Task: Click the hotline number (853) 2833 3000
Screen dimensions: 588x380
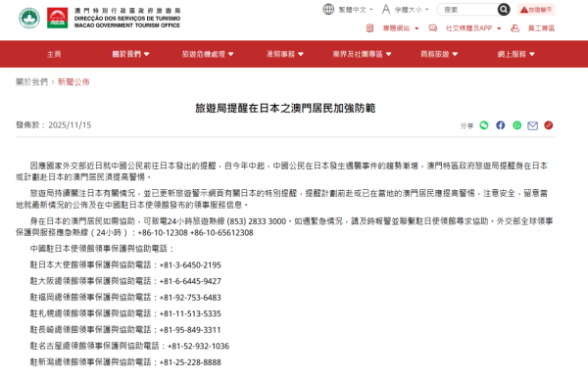Action: coord(257,221)
